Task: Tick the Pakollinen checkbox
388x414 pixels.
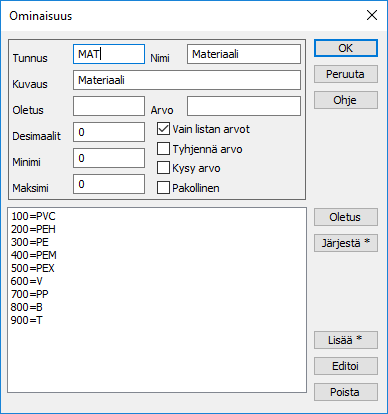Action: point(163,188)
